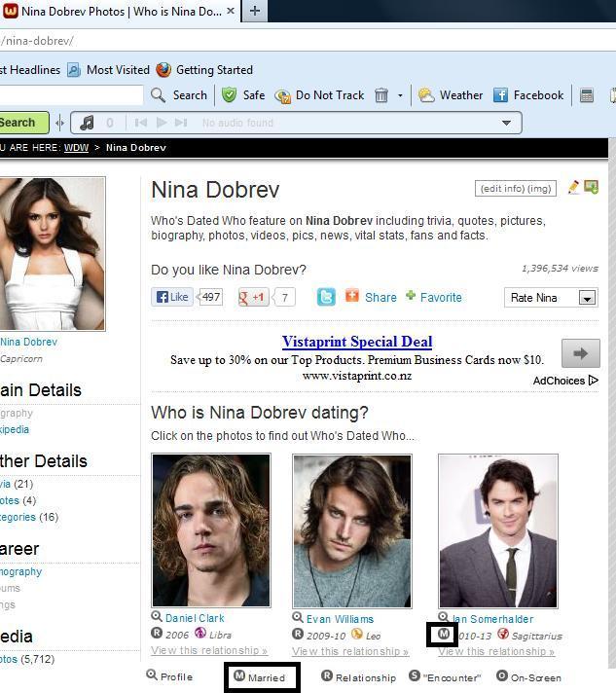616x693 pixels.
Task: Click the orange Share plus icon
Action: (x=351, y=296)
